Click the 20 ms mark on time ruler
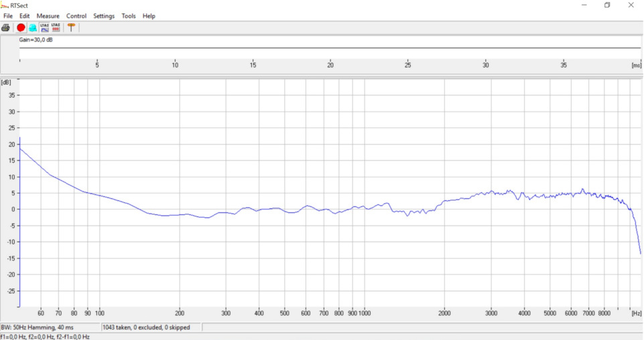The height and width of the screenshot is (340, 644). [x=330, y=65]
